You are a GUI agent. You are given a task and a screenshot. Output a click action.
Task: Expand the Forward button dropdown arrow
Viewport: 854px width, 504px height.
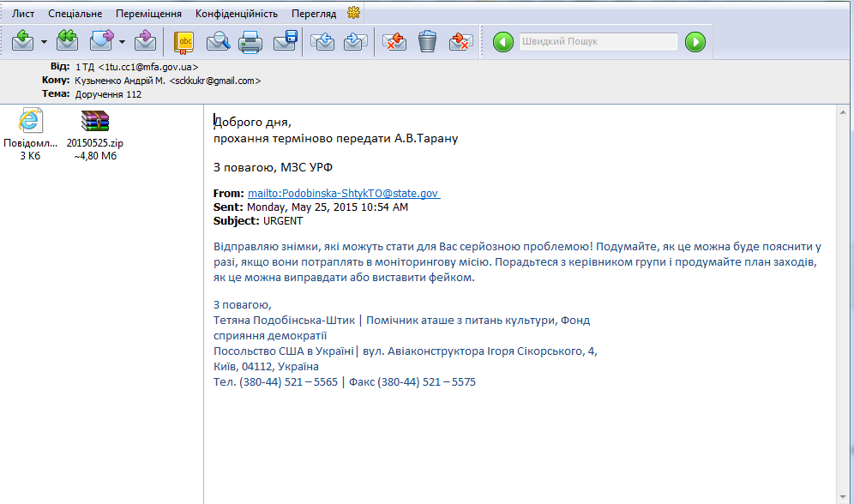tap(122, 41)
